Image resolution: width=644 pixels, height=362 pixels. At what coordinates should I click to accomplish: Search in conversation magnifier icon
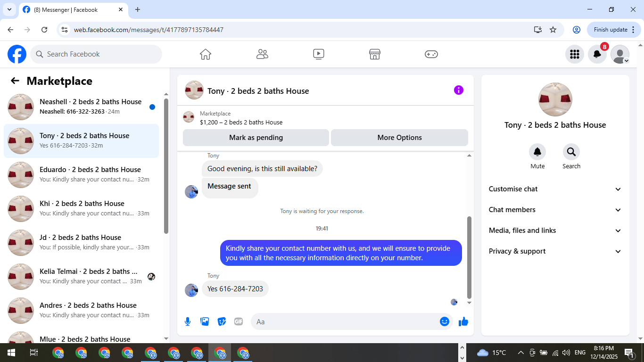(571, 152)
